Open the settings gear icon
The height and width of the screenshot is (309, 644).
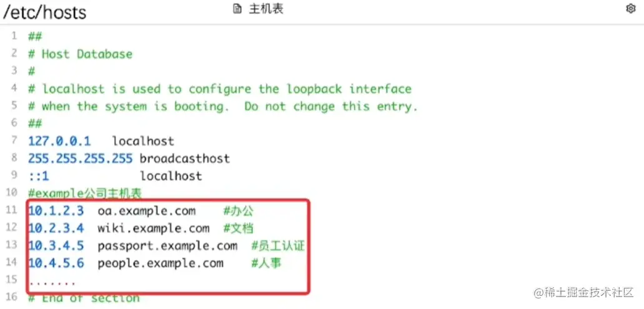(x=630, y=9)
